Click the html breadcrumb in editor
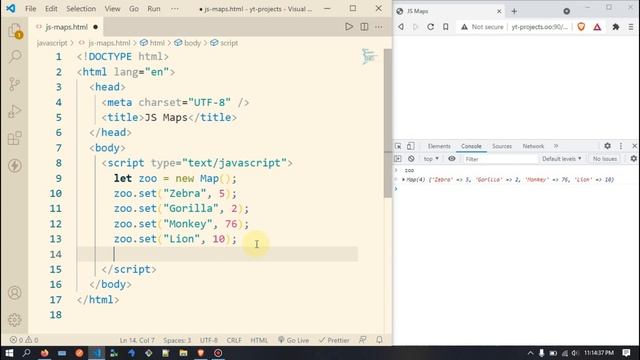This screenshot has width=640, height=360. 153,43
